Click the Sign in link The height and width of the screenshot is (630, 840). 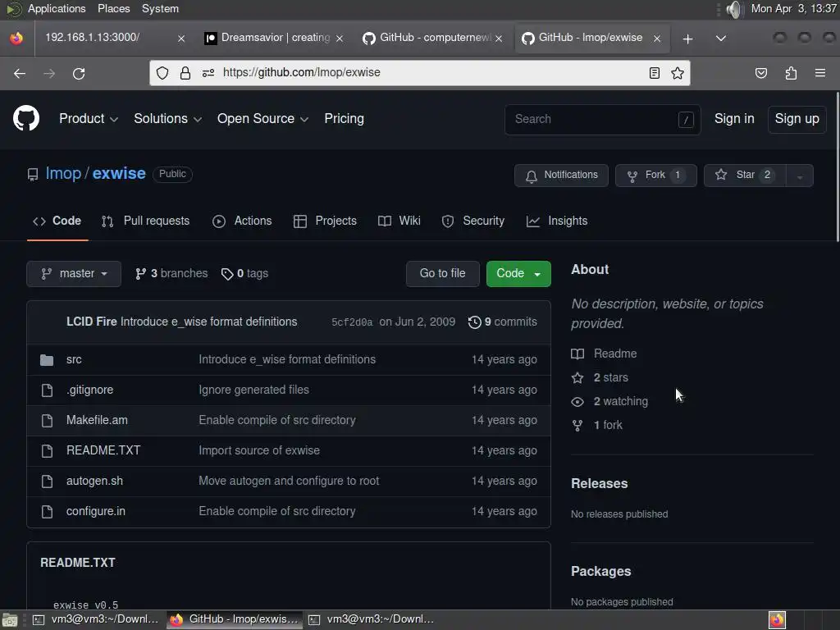[734, 118]
